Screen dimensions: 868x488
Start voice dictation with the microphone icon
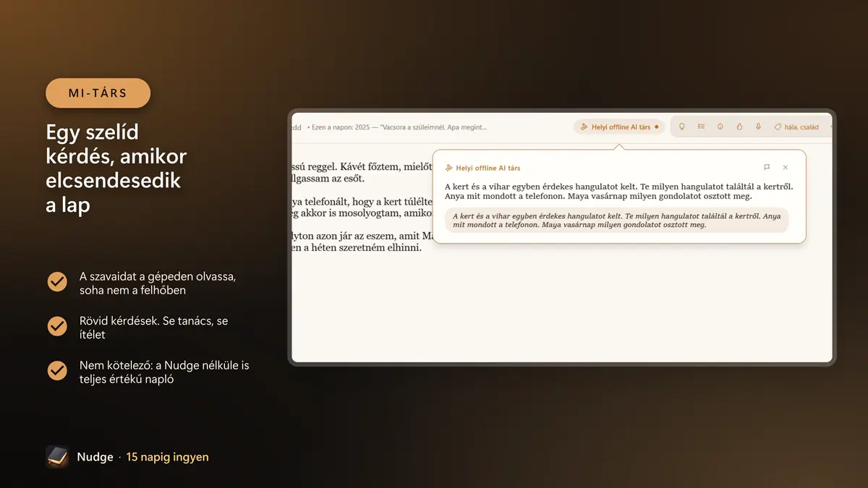[x=759, y=127]
